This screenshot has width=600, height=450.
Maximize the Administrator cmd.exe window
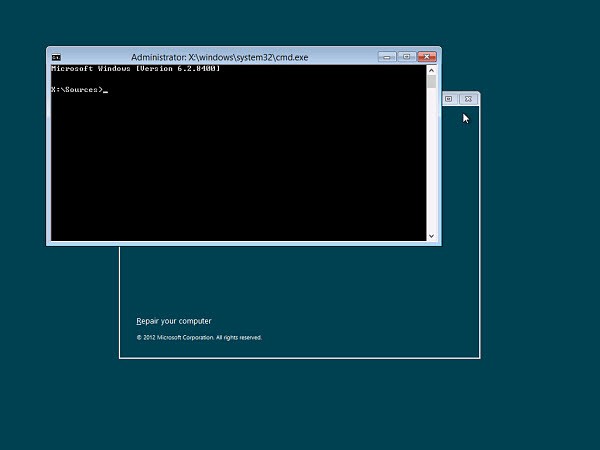[x=406, y=57]
